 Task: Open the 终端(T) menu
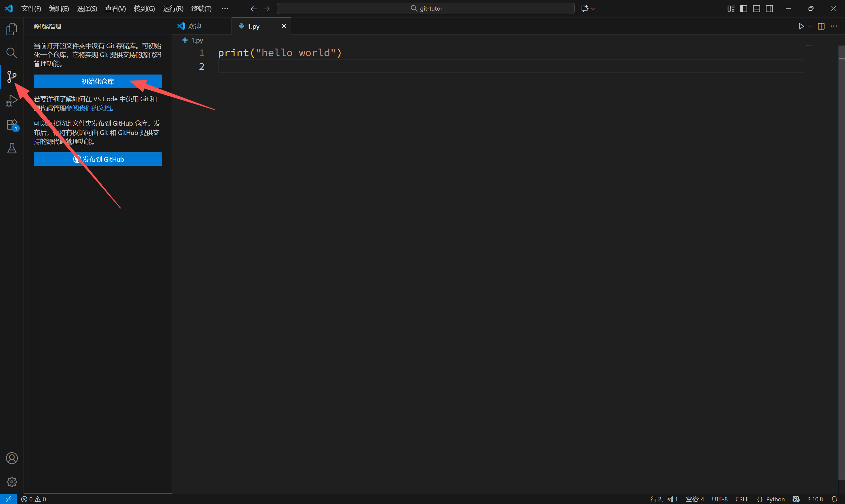[x=201, y=9]
